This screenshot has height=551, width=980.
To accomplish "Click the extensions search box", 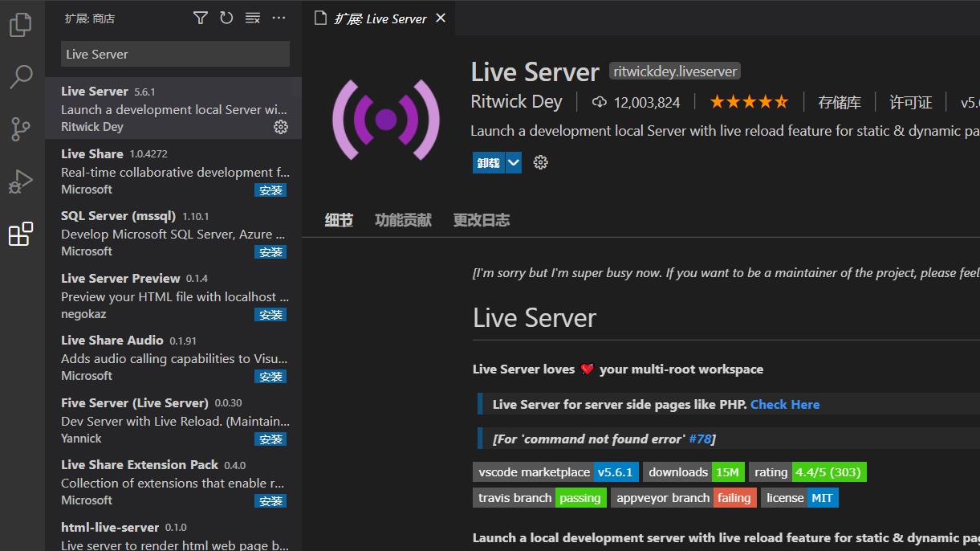I will pos(175,54).
